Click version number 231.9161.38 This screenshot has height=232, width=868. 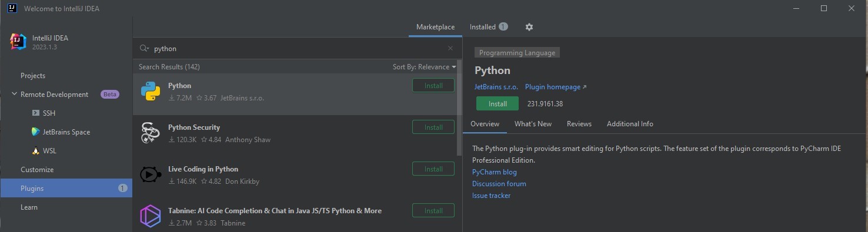pyautogui.click(x=545, y=104)
